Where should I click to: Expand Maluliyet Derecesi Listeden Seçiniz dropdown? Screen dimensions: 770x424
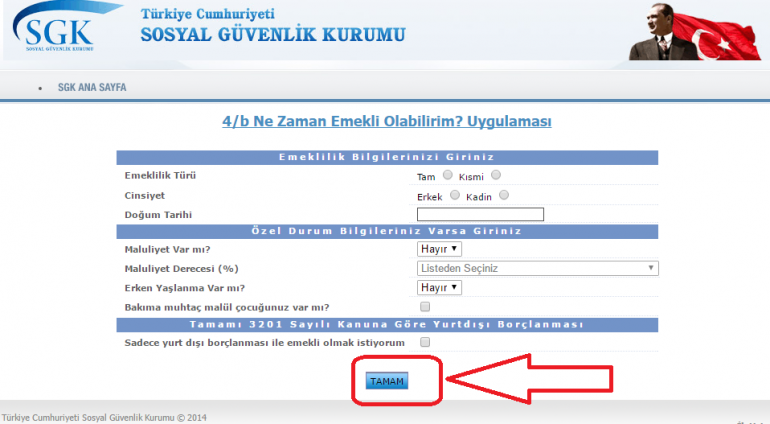tap(538, 268)
